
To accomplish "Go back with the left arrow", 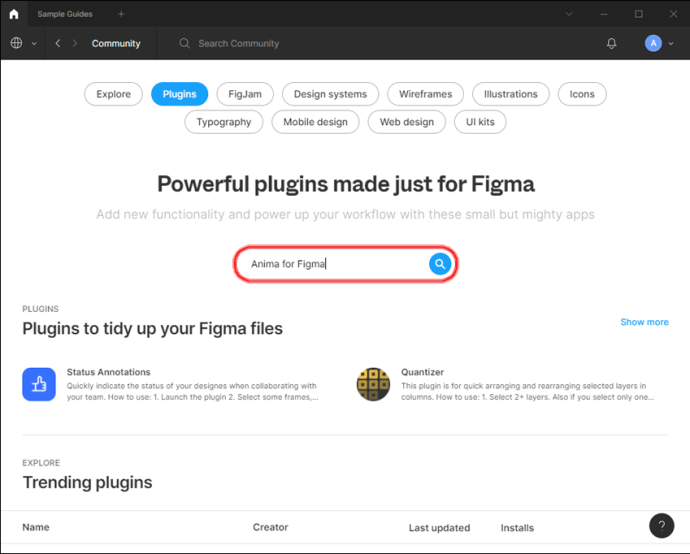I will click(x=58, y=43).
